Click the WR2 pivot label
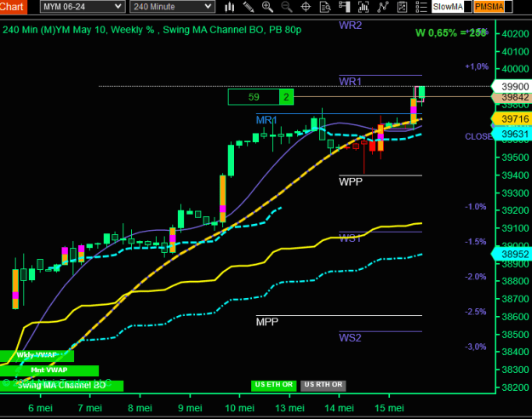This screenshot has height=419, width=532. coord(350,26)
